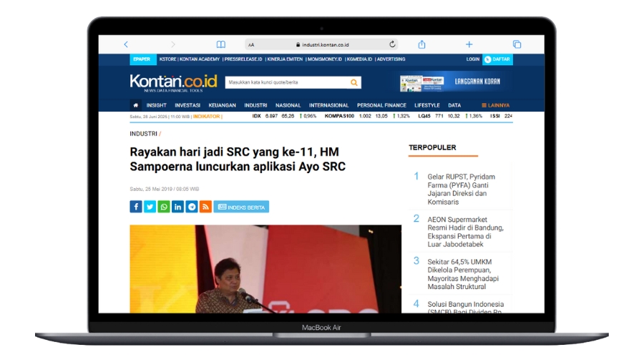Open popular story about Pyridam Farma
The image size is (644, 362).
[x=462, y=189]
